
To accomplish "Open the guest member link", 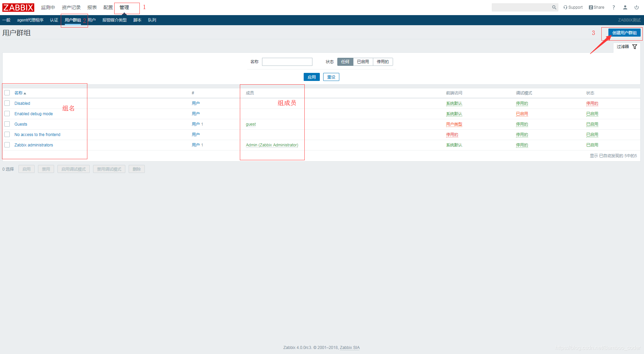I will point(251,124).
